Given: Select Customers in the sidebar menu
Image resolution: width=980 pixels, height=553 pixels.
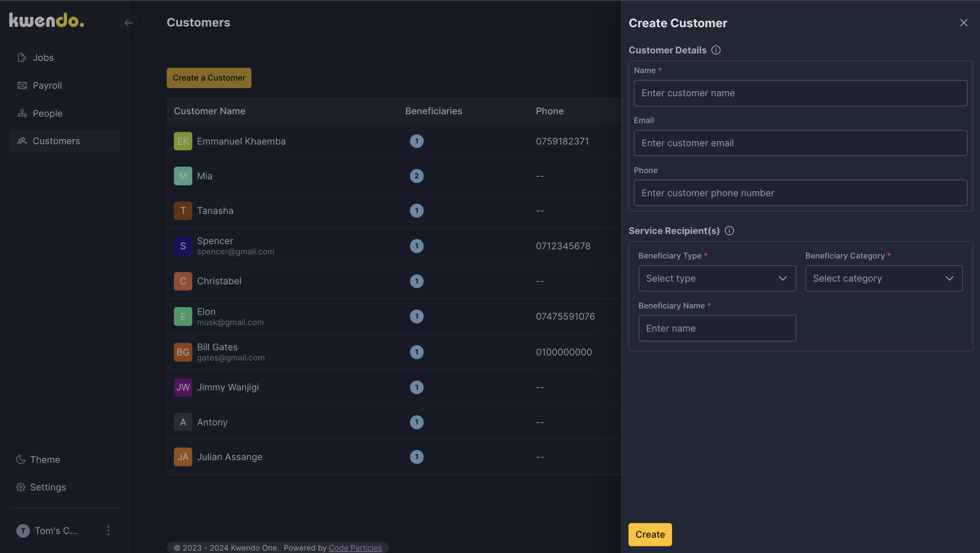Looking at the screenshot, I should (x=65, y=141).
